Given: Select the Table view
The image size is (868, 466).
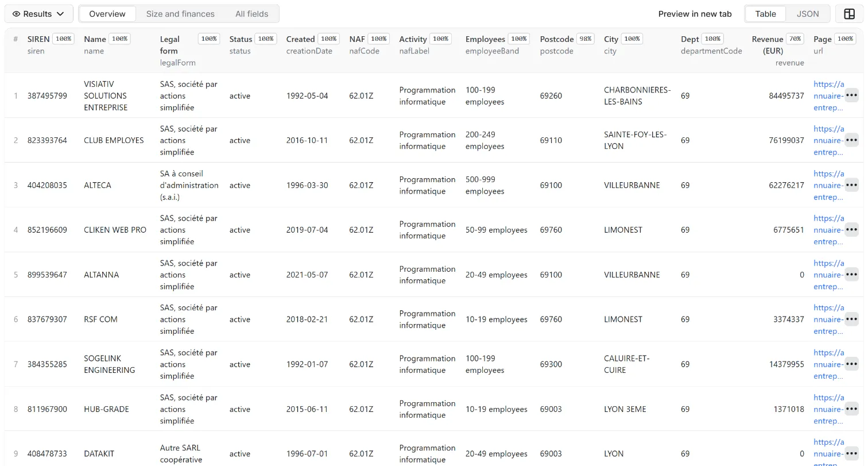Looking at the screenshot, I should point(765,14).
